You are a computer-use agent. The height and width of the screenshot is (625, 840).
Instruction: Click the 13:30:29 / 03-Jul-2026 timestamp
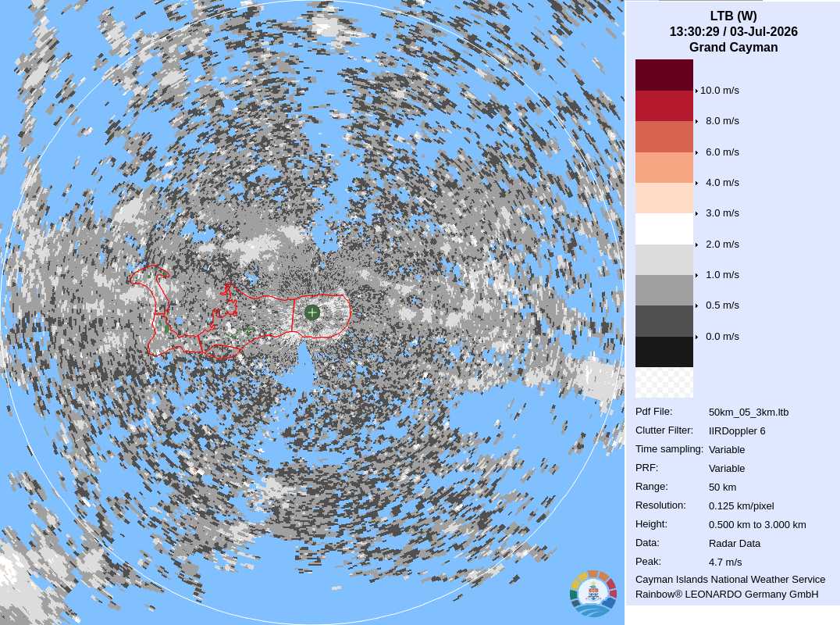tap(733, 31)
